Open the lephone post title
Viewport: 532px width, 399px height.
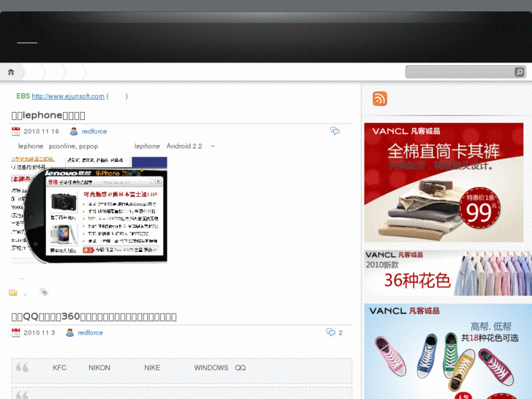point(48,116)
